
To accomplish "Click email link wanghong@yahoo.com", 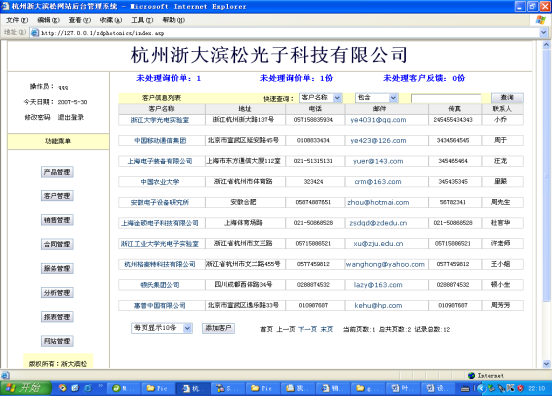I will point(385,264).
